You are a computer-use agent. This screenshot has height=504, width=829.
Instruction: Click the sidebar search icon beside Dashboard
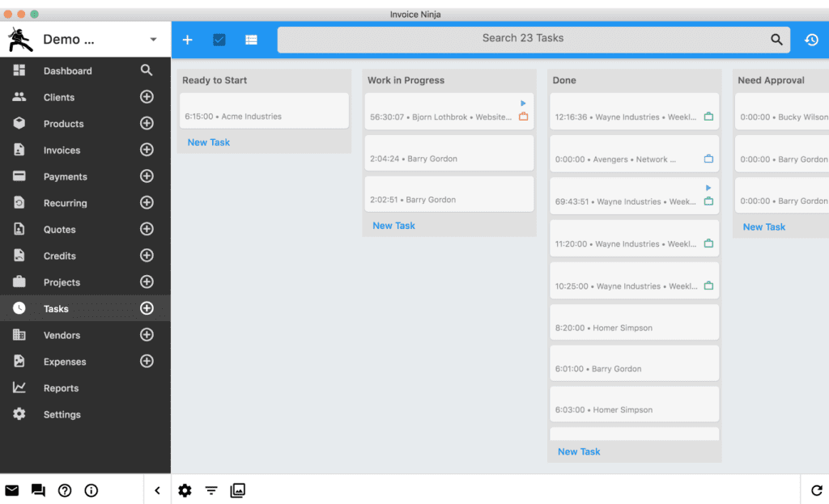[x=147, y=70]
